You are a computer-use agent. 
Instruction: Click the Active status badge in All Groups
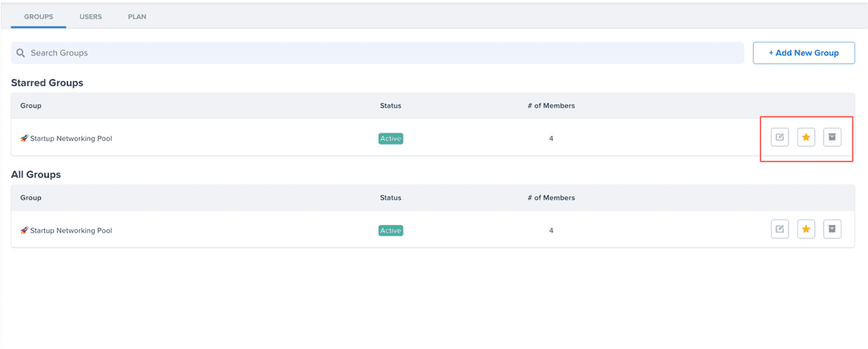[x=391, y=231]
